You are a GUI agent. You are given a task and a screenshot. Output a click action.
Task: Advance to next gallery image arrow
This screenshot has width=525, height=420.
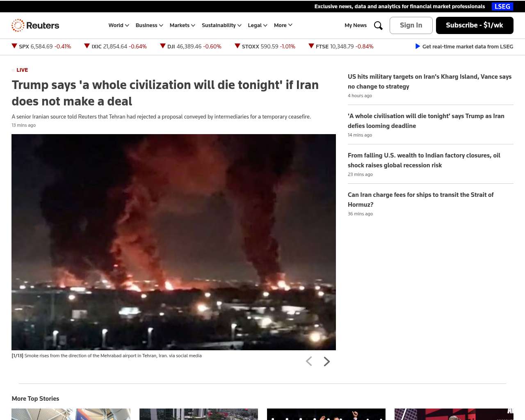(327, 361)
